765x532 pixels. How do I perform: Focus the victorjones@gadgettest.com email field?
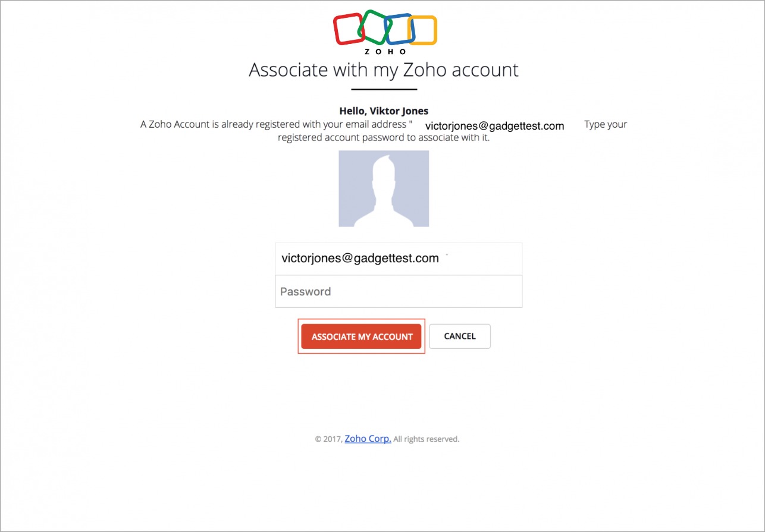pyautogui.click(x=399, y=259)
